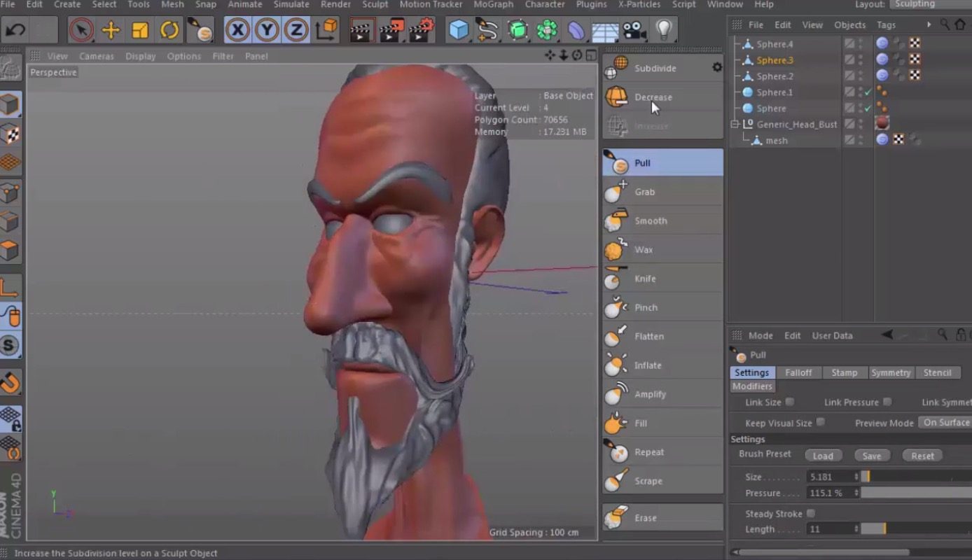The width and height of the screenshot is (972, 560).
Task: Switch to the Stencil tab
Action: (x=937, y=372)
